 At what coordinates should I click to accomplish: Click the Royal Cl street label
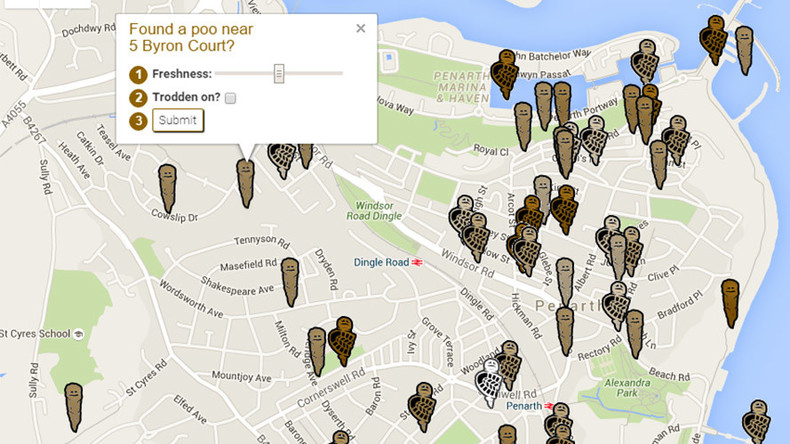[491, 150]
